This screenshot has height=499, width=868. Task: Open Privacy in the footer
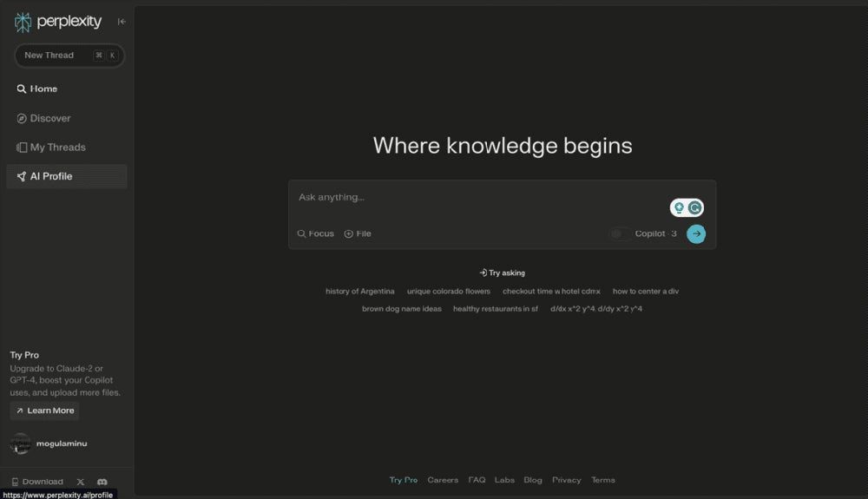click(566, 480)
